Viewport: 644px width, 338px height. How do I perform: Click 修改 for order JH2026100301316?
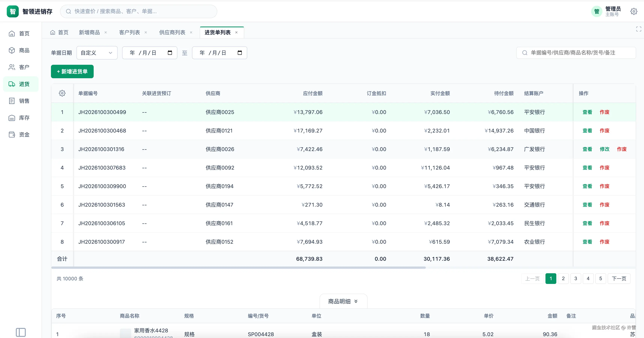pos(604,149)
